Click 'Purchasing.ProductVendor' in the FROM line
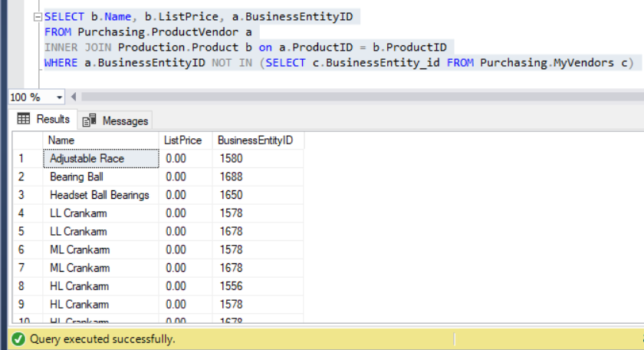Screen dimensions: 644x350 158,32
